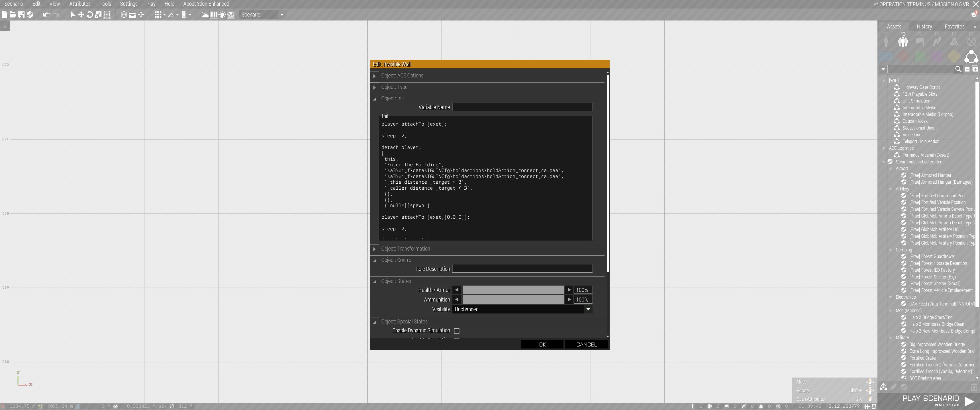Click the asset search magnifier icon

point(958,69)
